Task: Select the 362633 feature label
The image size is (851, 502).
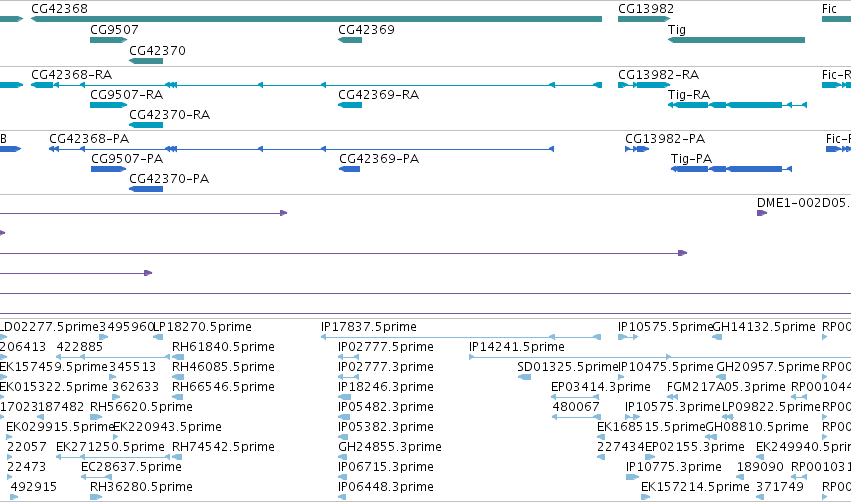Action: pos(136,387)
